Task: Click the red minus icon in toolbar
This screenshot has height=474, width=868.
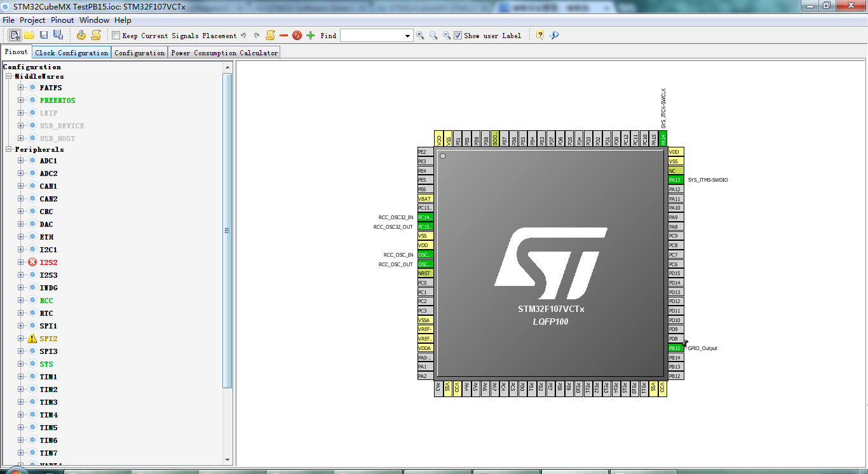Action: click(x=284, y=36)
